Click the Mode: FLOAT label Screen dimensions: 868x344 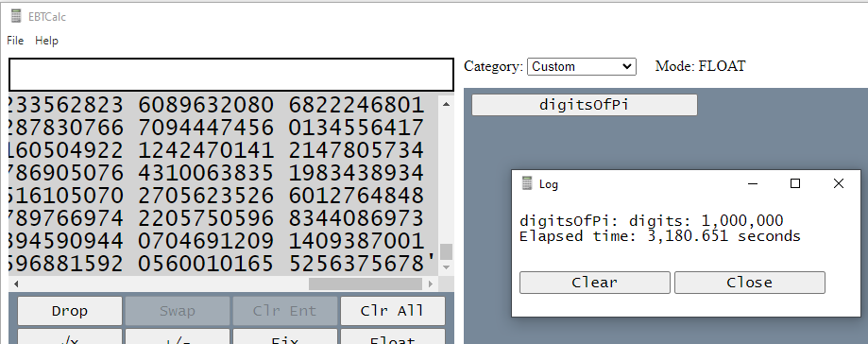click(x=700, y=66)
